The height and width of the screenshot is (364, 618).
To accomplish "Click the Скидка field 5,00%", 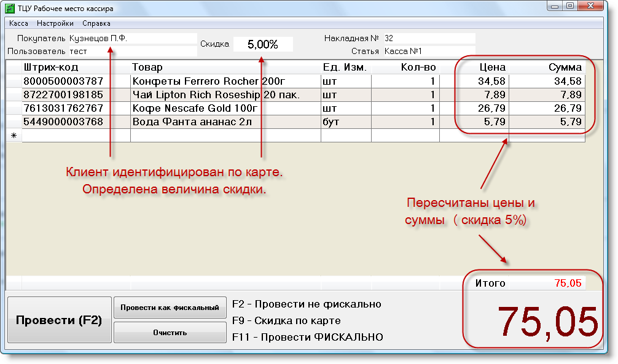I will pyautogui.click(x=263, y=44).
